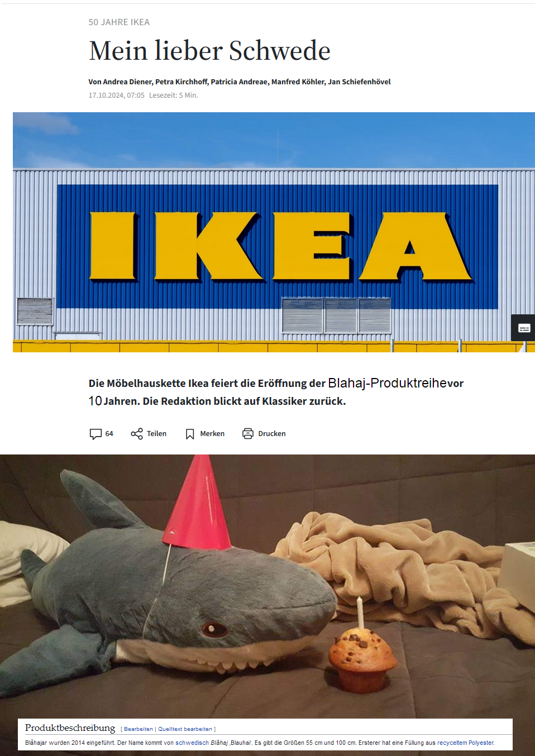
Task: Click the Bearbeiten edit link
Action: [138, 729]
